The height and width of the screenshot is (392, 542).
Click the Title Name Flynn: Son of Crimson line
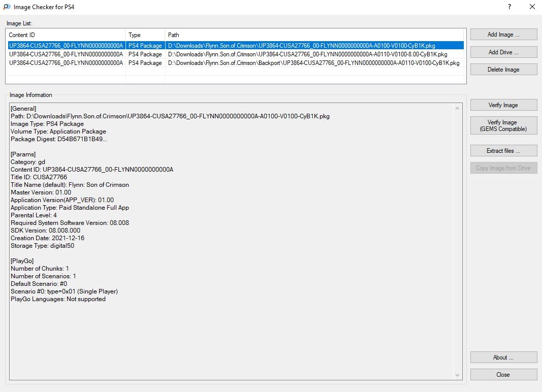pos(70,185)
